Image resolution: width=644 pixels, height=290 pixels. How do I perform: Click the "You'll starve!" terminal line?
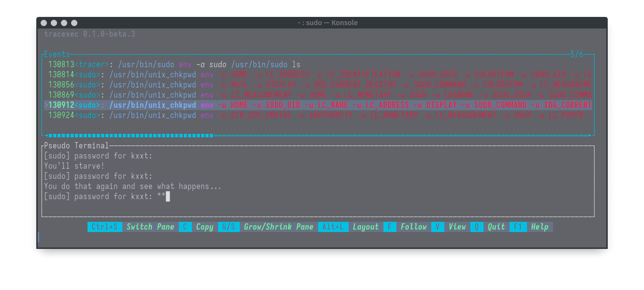(x=74, y=166)
